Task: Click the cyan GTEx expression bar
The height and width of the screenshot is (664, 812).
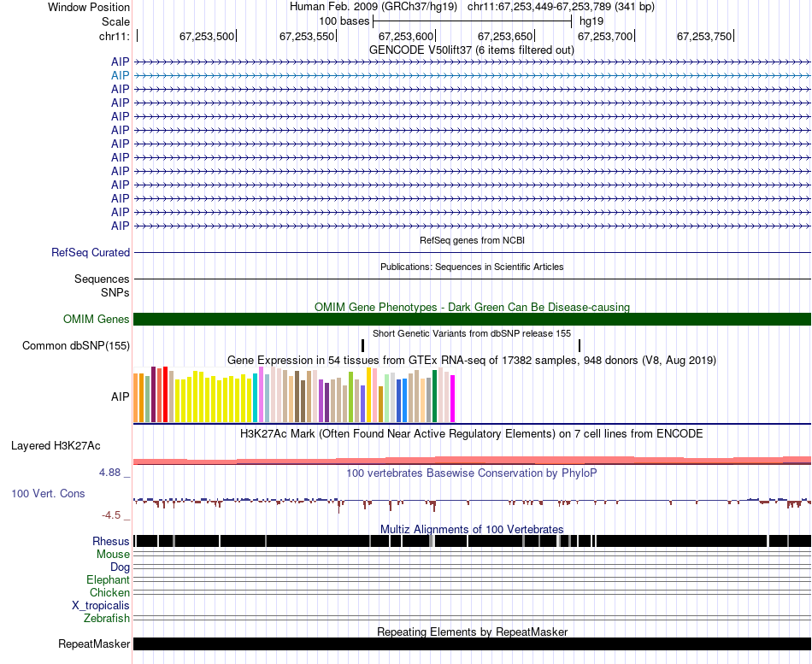Action: 255,397
